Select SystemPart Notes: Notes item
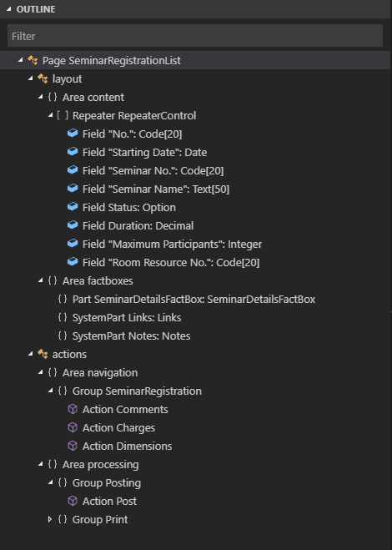This screenshot has width=392, height=550. (x=131, y=336)
